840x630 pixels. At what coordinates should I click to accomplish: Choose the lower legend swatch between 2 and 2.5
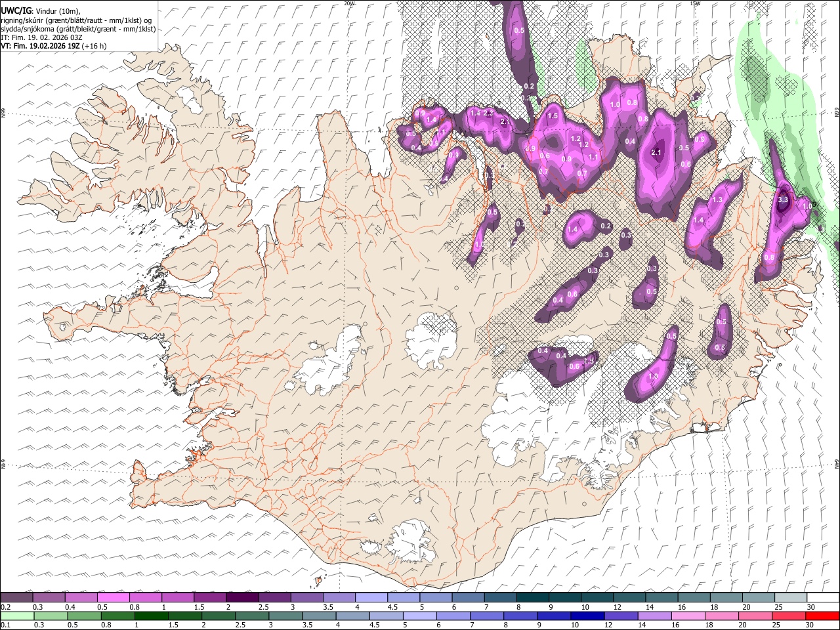[x=218, y=616]
